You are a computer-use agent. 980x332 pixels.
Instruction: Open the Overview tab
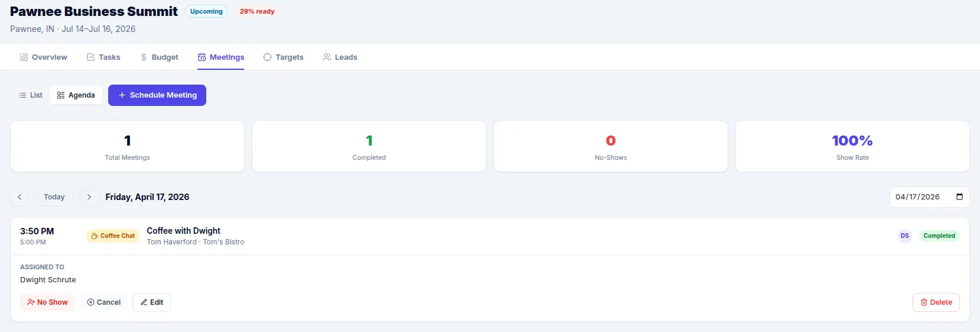pos(44,57)
